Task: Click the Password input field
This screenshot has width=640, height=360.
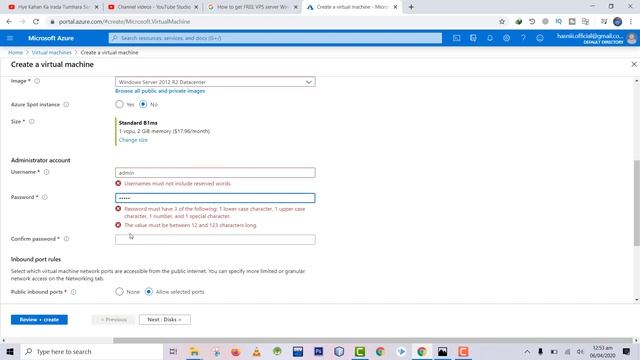Action: 215,198
